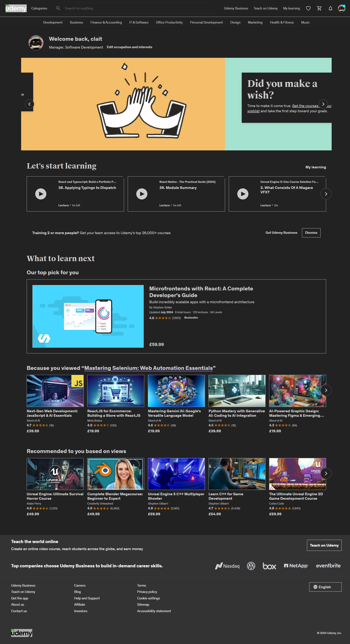
Task: Play React and Typescript lecture 38
Action: coord(41,194)
